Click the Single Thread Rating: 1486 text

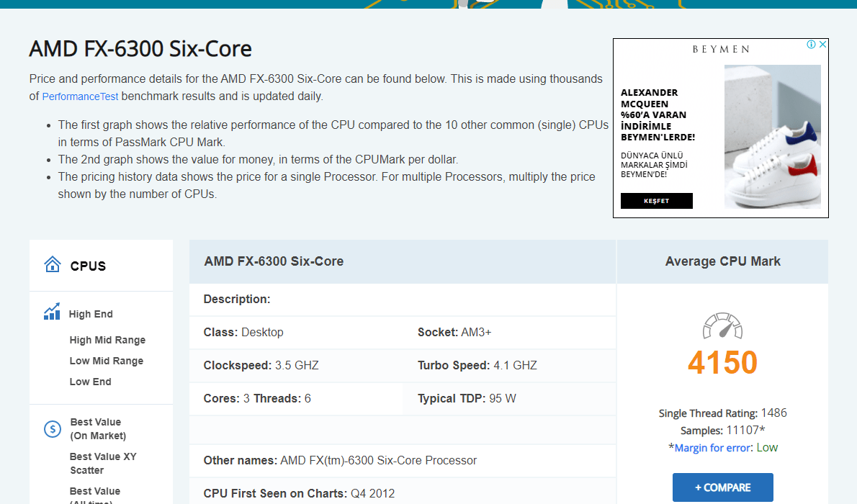(x=722, y=413)
